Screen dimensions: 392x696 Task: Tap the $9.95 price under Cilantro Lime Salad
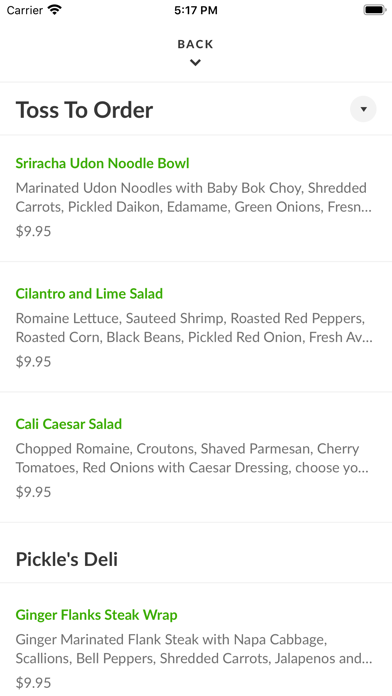pos(33,362)
